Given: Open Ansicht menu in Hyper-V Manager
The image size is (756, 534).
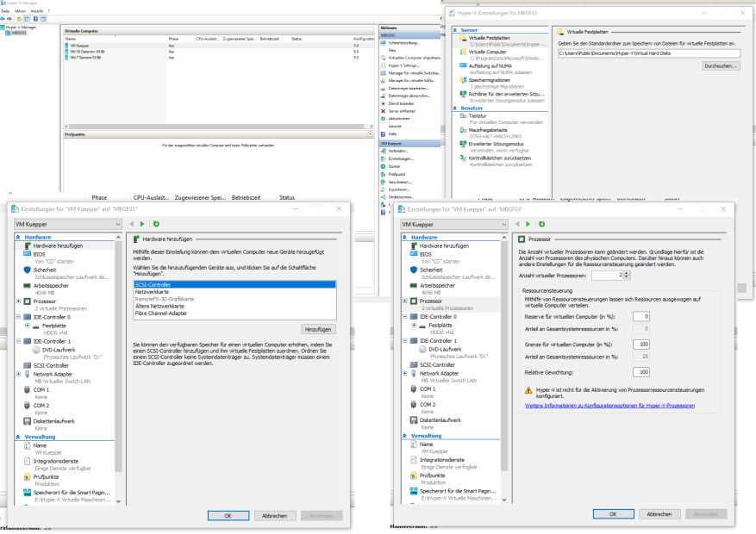Looking at the screenshot, I should tap(37, 10).
